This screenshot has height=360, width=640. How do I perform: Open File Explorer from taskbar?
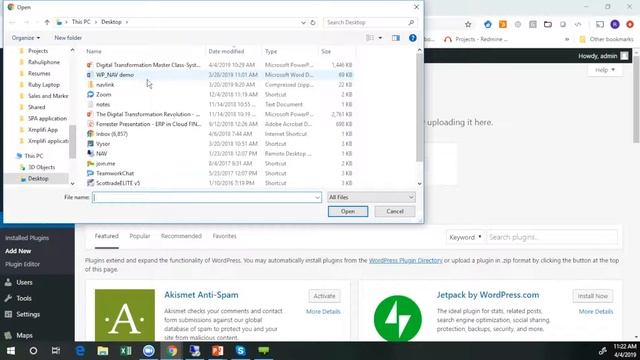click(x=103, y=351)
